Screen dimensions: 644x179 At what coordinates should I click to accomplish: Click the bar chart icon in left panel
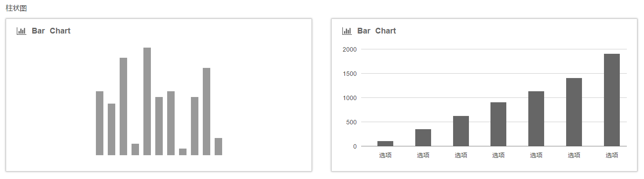[x=22, y=31]
